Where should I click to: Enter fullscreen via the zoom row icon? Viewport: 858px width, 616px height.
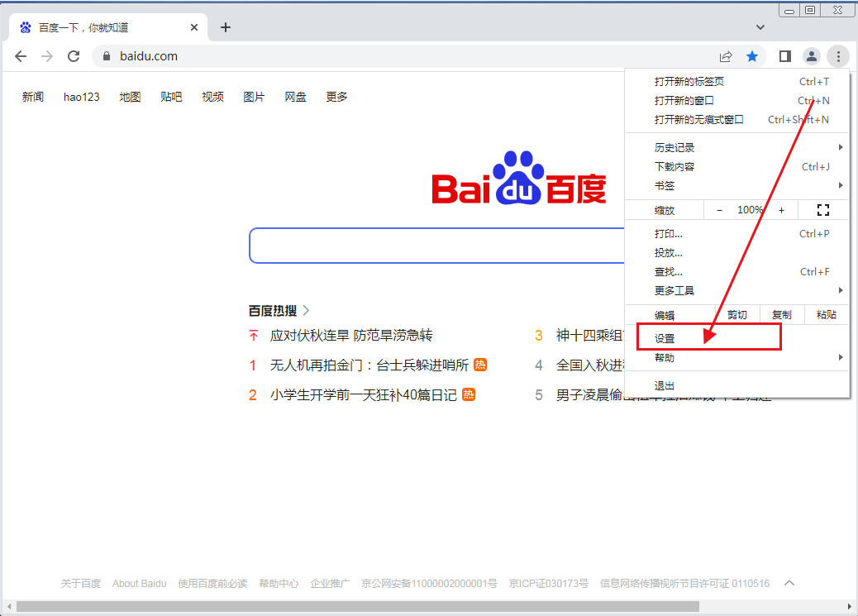(822, 209)
